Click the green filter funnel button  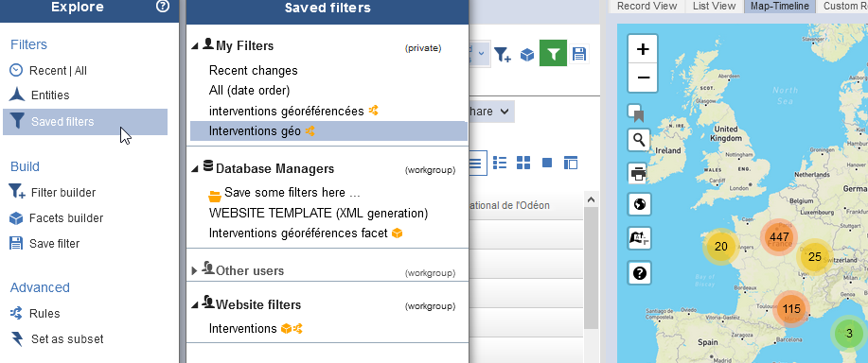(553, 54)
